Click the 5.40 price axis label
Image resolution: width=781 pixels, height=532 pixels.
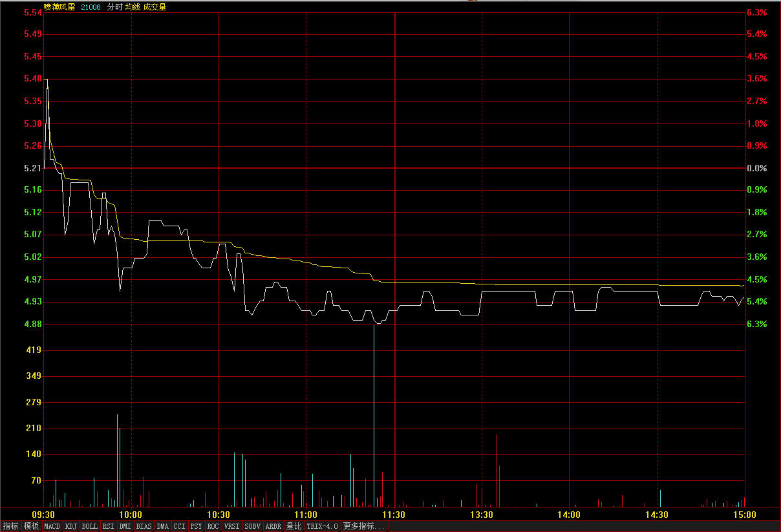[32, 79]
